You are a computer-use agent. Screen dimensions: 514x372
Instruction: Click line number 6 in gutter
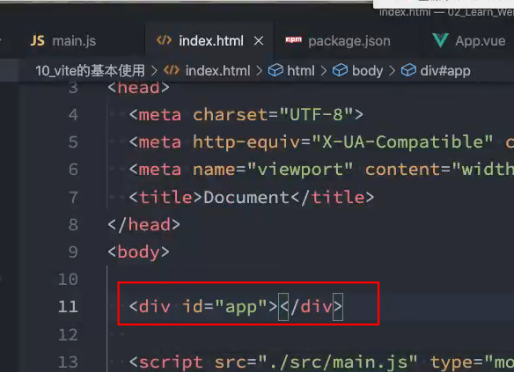click(73, 169)
